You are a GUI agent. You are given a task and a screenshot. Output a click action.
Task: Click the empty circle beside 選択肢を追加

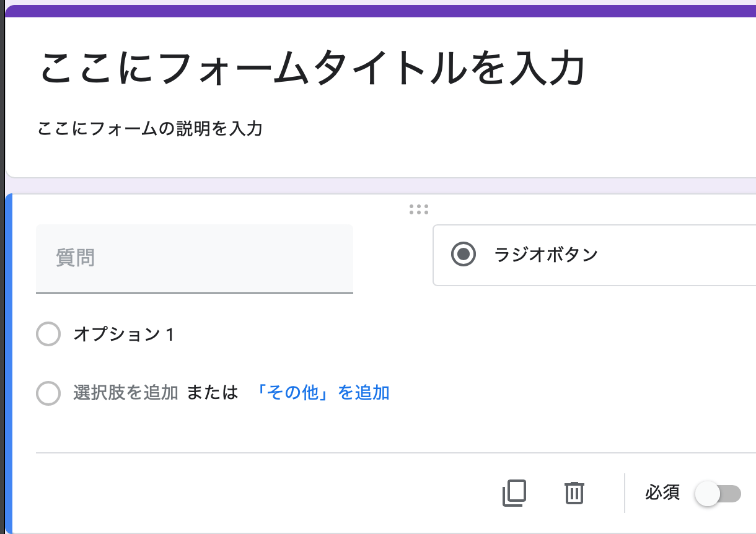click(x=48, y=393)
